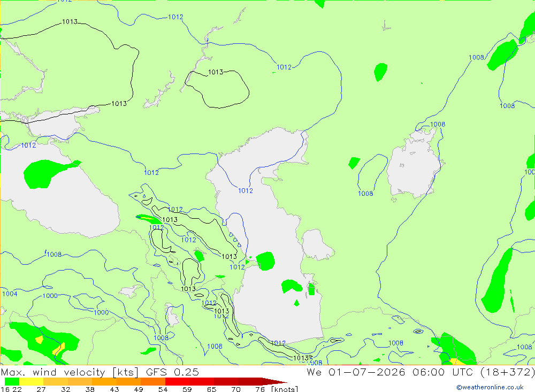Click the '[knots]' unit label in legend
The height and width of the screenshot is (392, 535).
285,389
